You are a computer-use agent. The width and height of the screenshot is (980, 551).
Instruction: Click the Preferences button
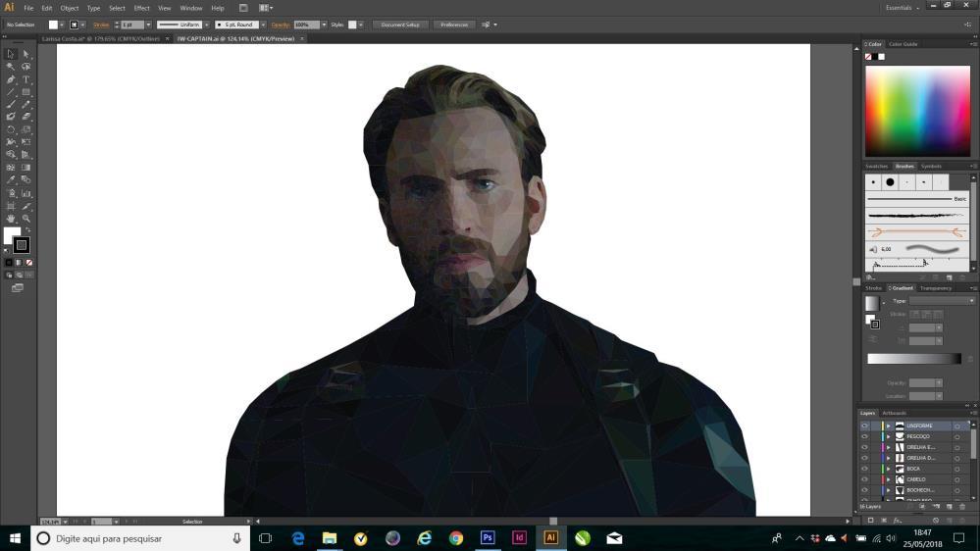coord(454,25)
